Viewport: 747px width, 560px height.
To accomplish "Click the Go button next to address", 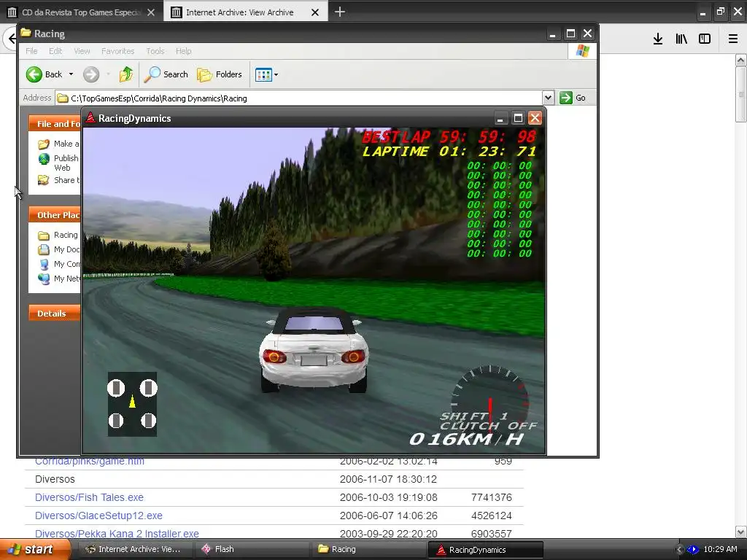I will click(x=573, y=98).
